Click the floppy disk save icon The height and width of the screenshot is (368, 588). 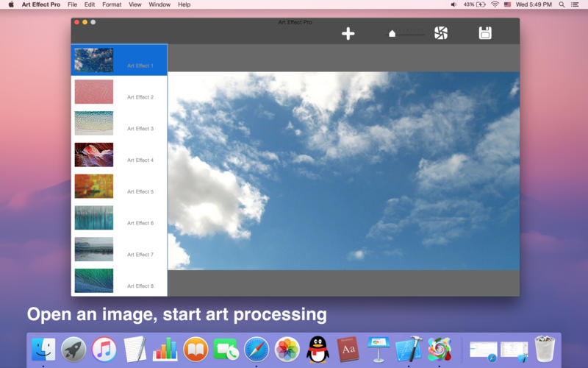[485, 33]
